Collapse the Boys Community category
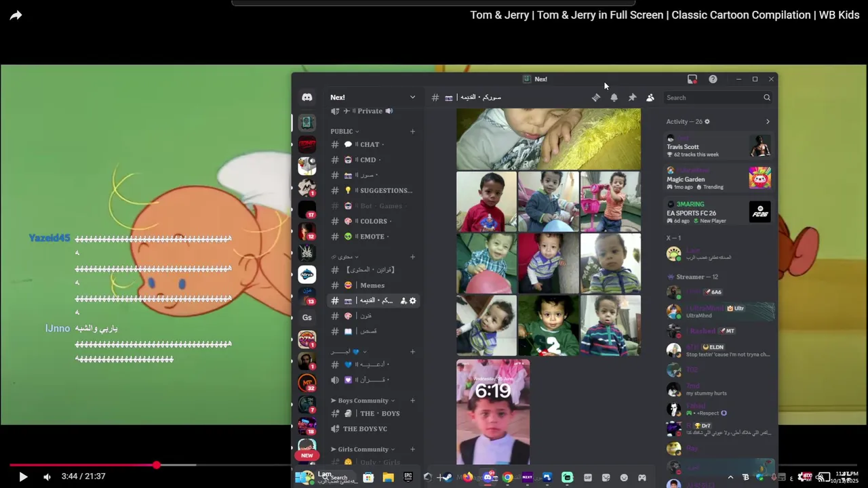868x488 pixels. coord(362,401)
